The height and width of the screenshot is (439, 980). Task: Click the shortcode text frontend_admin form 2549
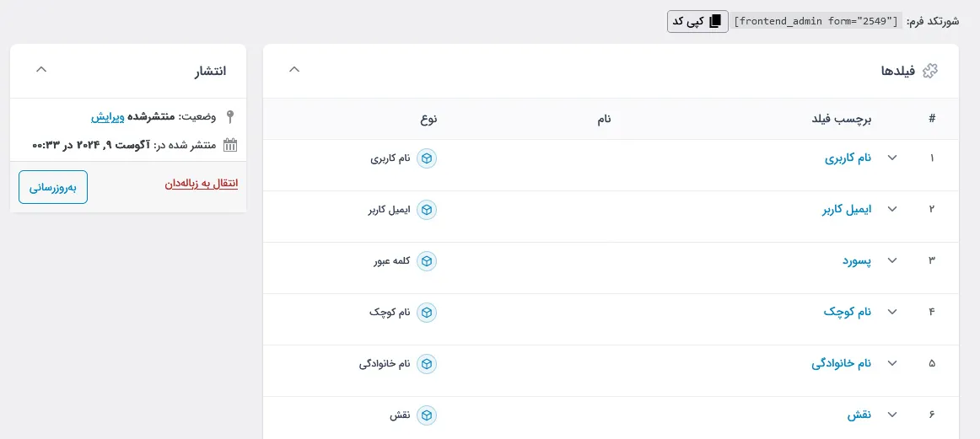817,21
